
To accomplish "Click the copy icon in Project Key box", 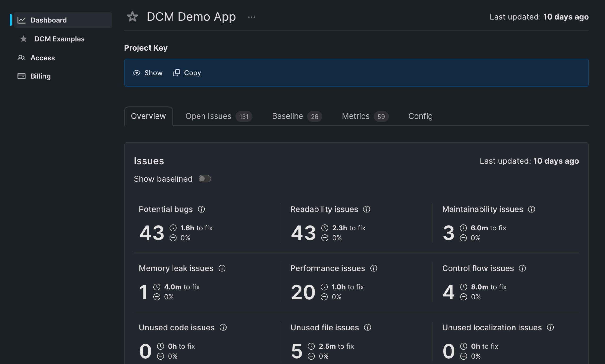I will click(176, 73).
